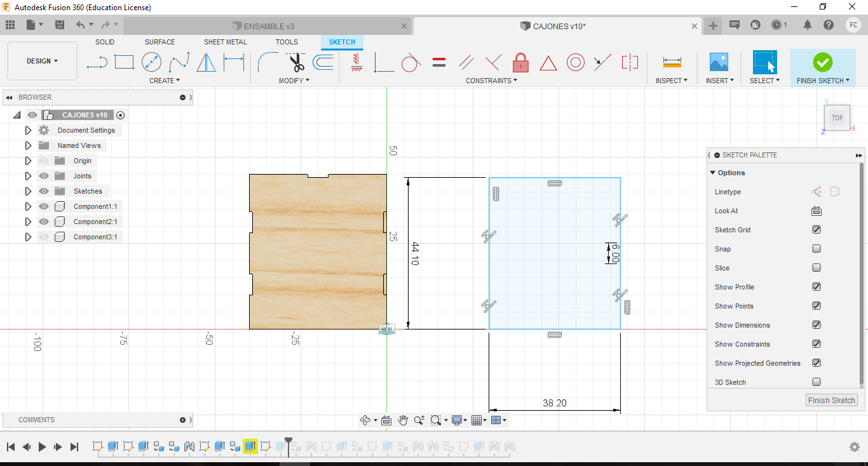
Task: Switch to the SOLID tab
Action: (105, 42)
